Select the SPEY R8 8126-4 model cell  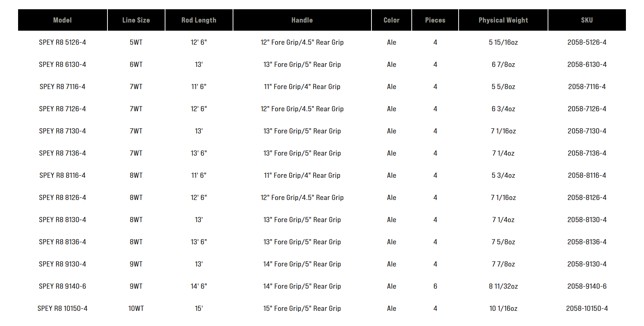point(62,198)
